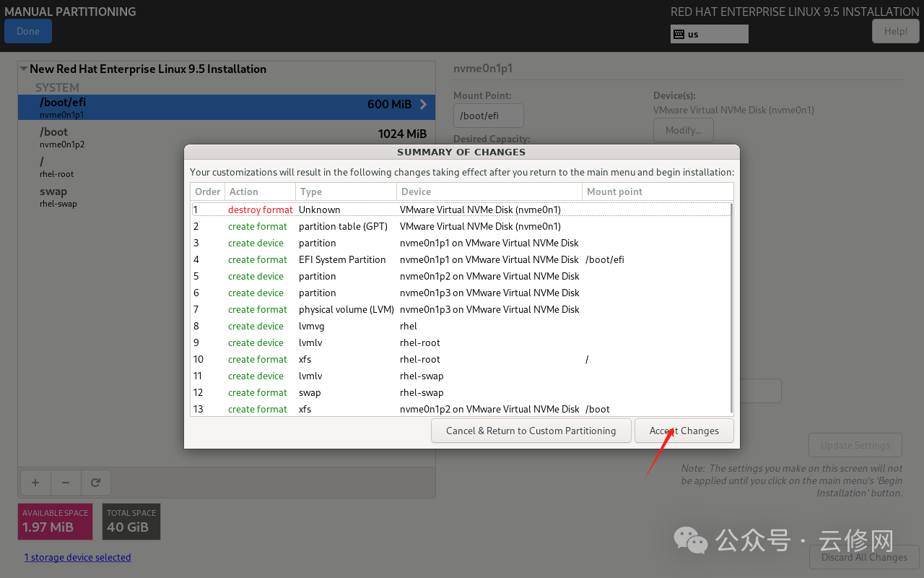Sort by the Mount point column header
The image size is (924, 578).
658,191
